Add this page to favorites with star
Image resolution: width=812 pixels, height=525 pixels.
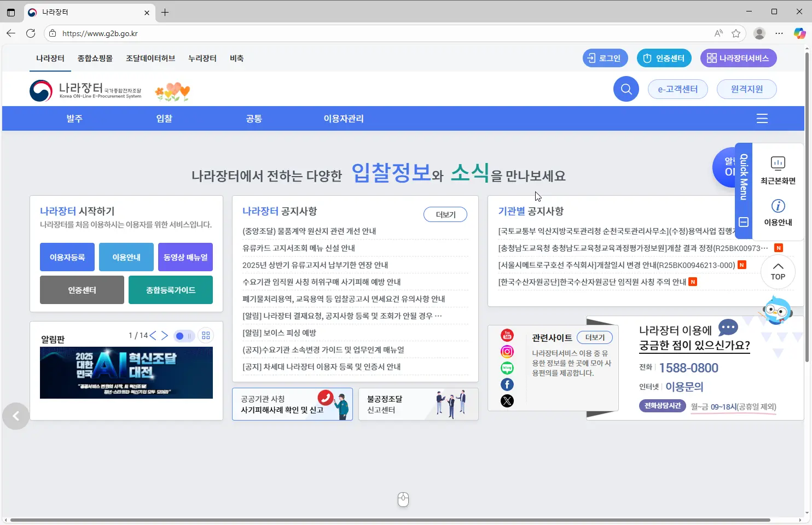tap(736, 33)
